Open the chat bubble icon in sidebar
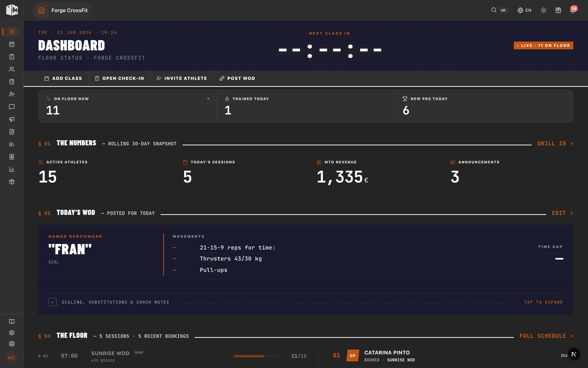The image size is (588, 368). point(12,107)
